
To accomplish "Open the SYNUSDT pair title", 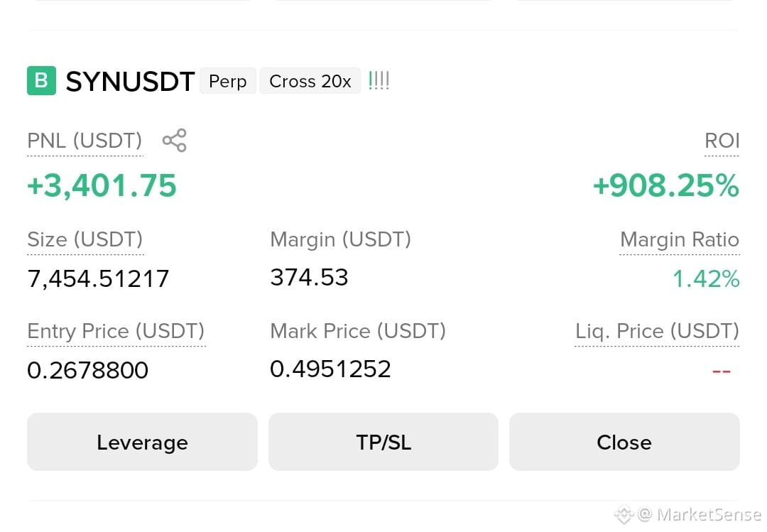I will tap(130, 81).
